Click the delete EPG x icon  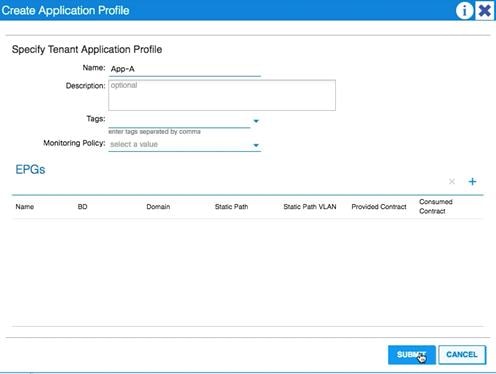452,182
